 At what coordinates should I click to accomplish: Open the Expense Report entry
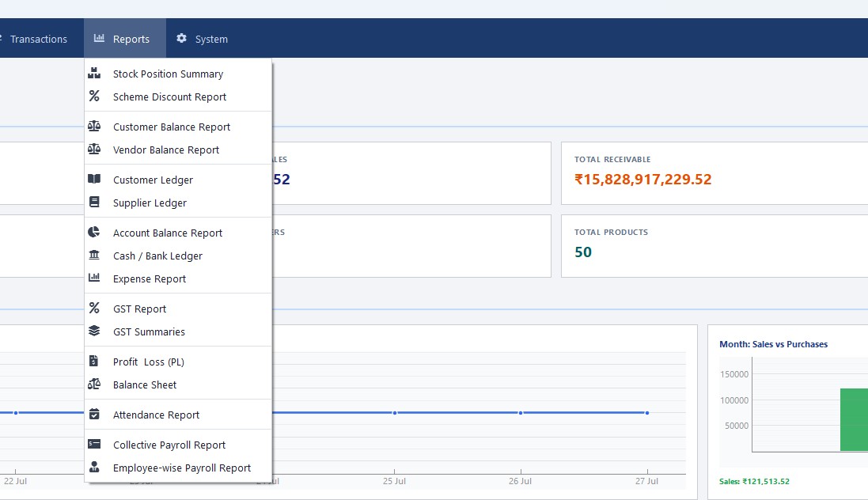pos(178,279)
